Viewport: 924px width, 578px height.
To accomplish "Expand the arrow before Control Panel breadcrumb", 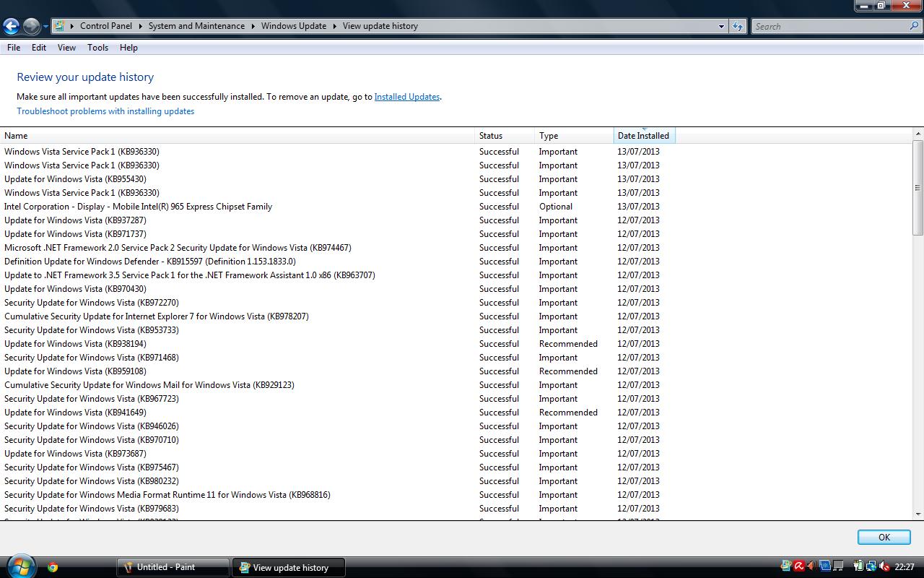I will (72, 26).
